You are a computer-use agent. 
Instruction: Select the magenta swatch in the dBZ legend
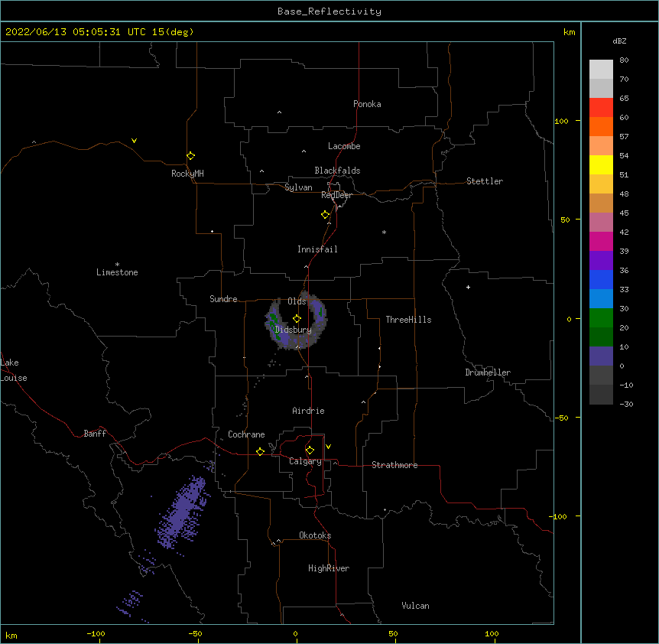601,241
